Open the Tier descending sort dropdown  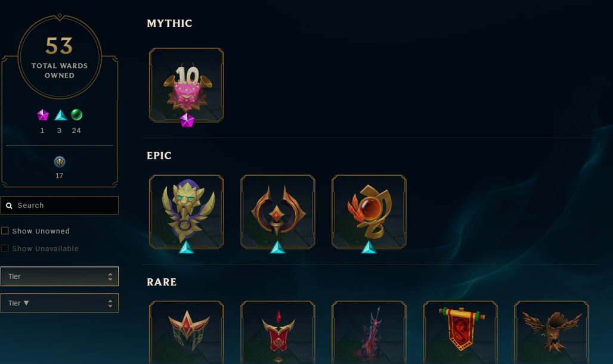(60, 303)
